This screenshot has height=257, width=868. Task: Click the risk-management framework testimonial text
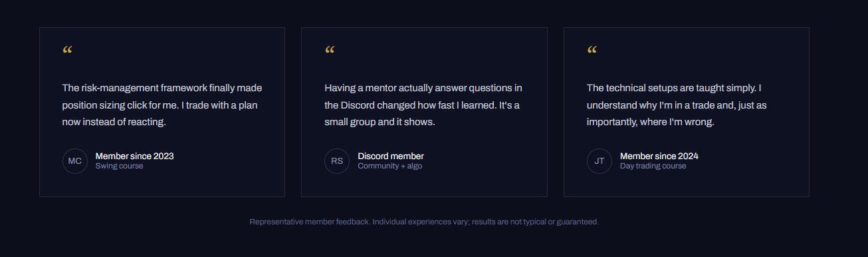coord(162,105)
